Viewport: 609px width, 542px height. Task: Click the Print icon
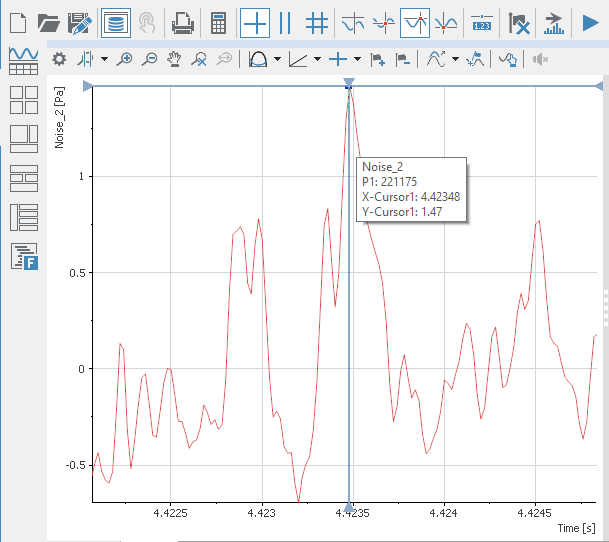[x=182, y=21]
